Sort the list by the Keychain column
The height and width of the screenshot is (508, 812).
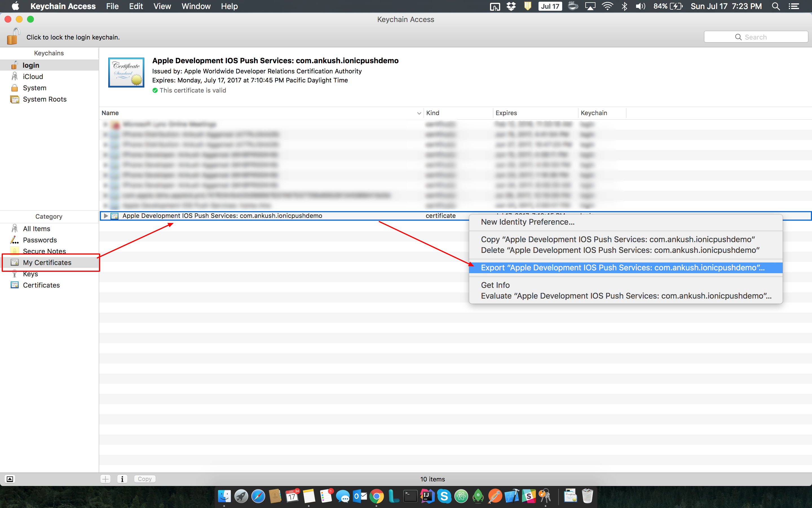(602, 113)
